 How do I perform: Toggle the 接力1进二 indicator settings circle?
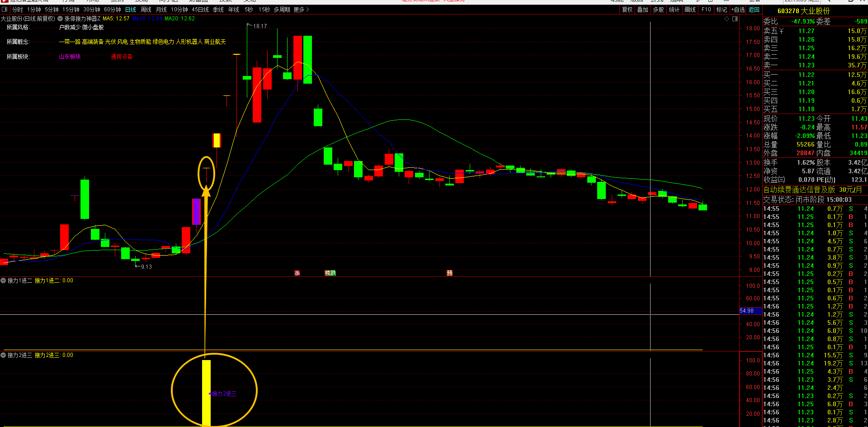tap(3, 280)
